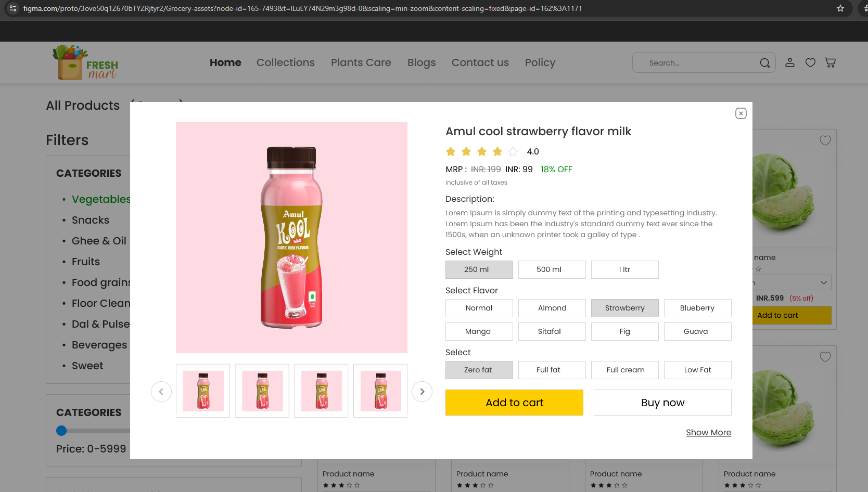Choose the Blueberry flavor
The width and height of the screenshot is (868, 492).
(698, 308)
